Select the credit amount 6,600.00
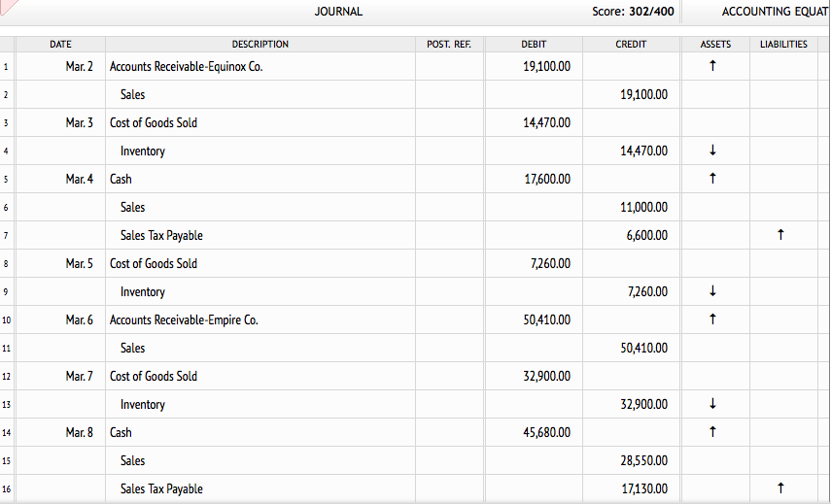 [647, 236]
